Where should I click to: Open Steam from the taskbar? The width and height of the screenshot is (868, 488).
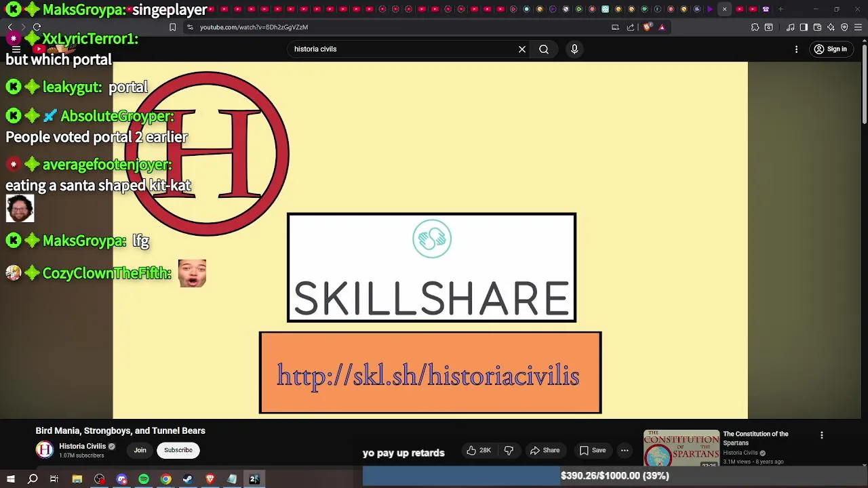click(x=188, y=479)
